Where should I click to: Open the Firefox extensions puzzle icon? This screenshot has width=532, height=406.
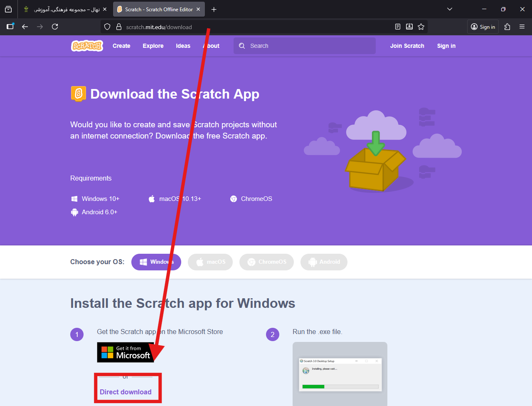[507, 27]
